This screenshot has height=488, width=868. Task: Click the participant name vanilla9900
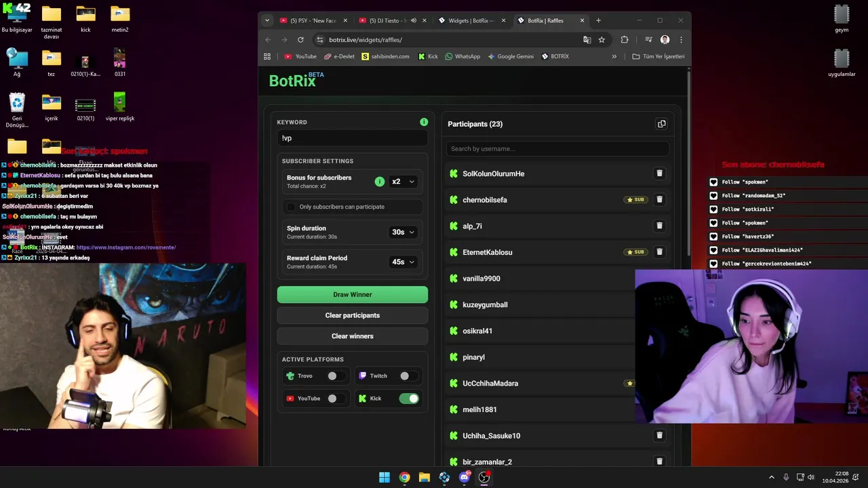(481, 279)
